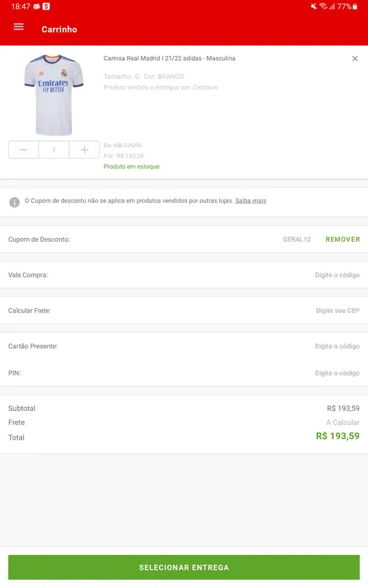Increase quantity with the plus button
368x588 pixels.
85,150
